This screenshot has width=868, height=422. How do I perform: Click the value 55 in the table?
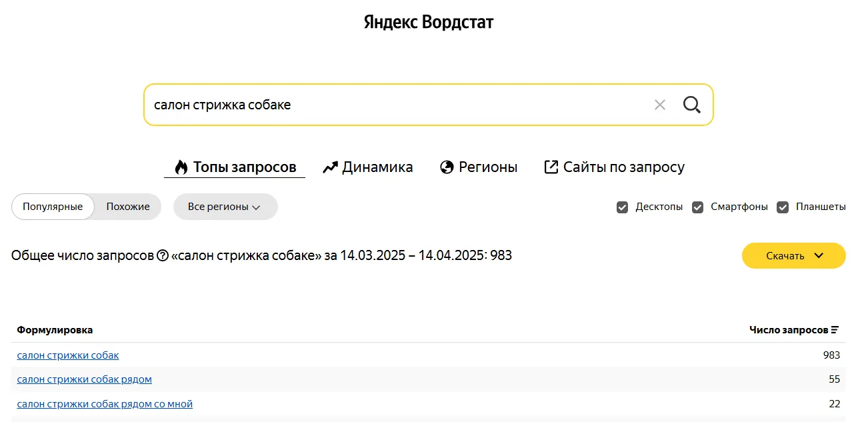tap(835, 379)
